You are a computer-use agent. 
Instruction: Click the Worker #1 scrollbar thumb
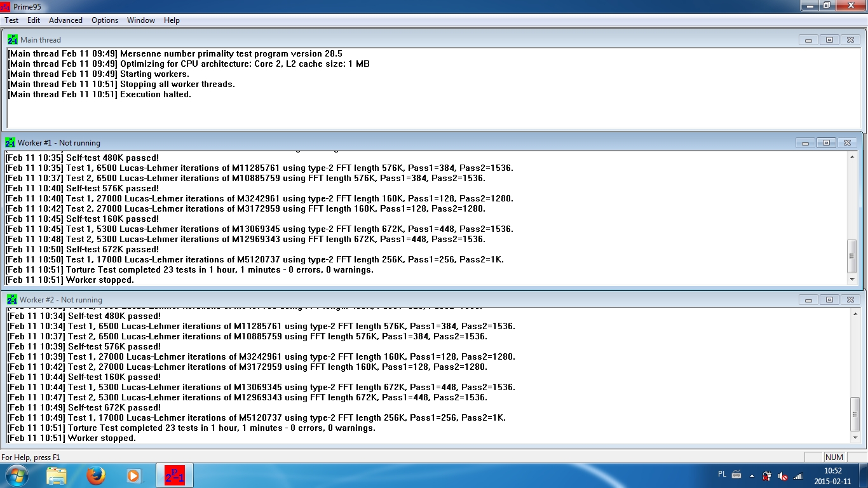click(853, 256)
